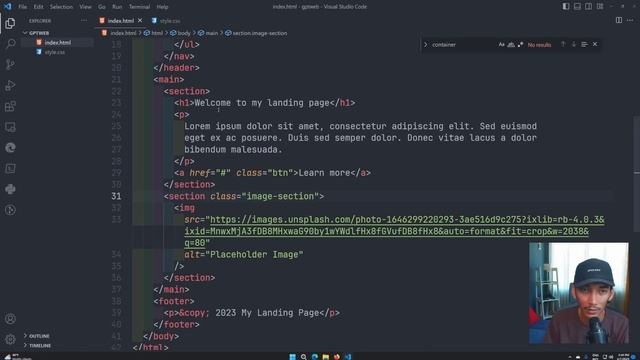
Task: Open the Run menu
Action: (117, 7)
